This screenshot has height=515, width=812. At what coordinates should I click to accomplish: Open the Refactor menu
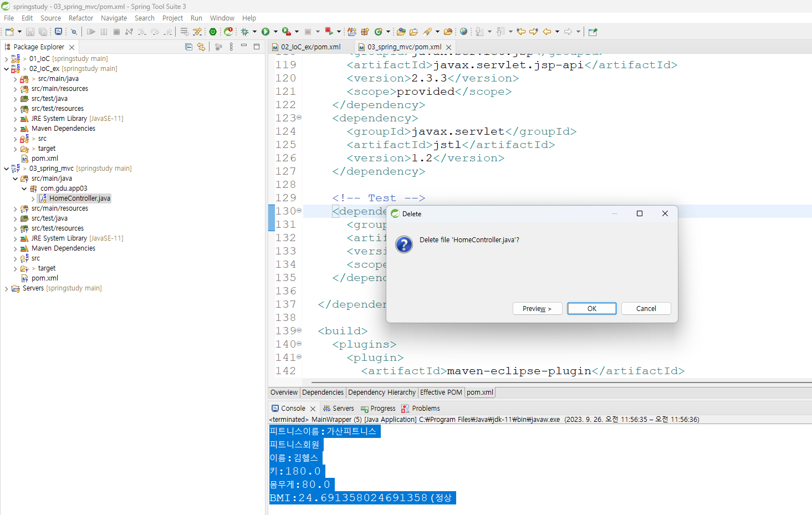[x=81, y=18]
